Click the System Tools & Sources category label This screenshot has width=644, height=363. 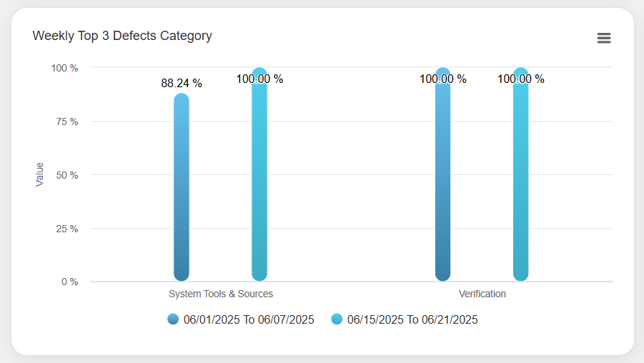tap(221, 294)
